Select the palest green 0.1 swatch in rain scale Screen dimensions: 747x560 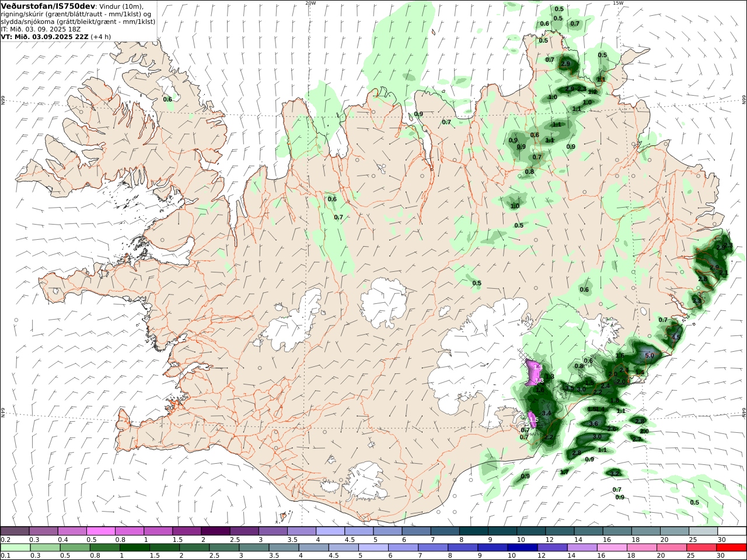pyautogui.click(x=15, y=547)
